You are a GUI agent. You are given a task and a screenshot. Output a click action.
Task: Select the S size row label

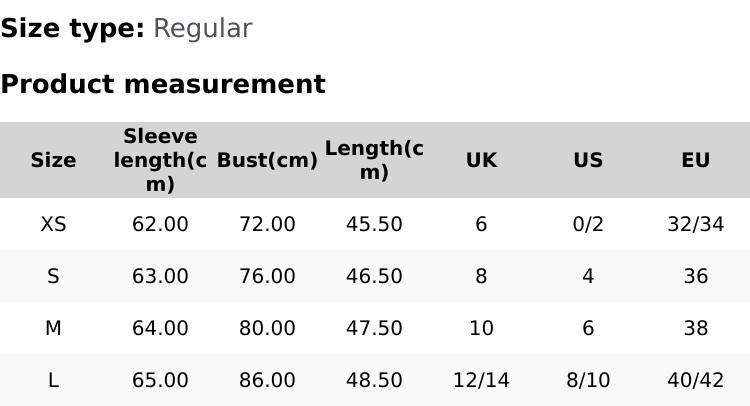click(53, 276)
